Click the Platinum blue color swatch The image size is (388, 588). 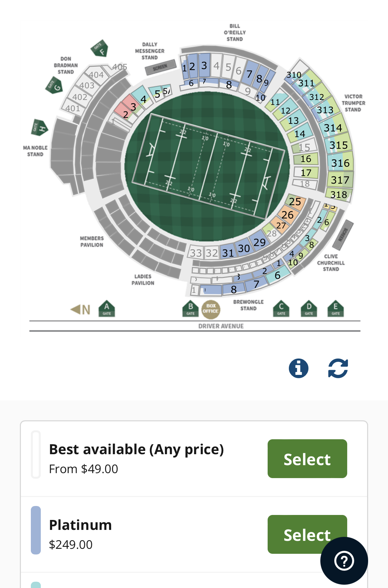pyautogui.click(x=36, y=530)
